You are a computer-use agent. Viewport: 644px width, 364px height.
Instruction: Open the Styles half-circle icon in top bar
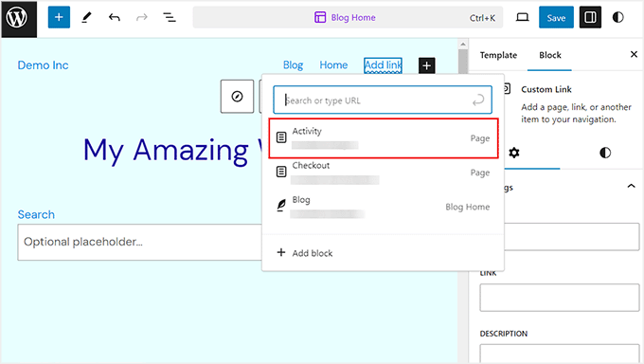pos(617,17)
